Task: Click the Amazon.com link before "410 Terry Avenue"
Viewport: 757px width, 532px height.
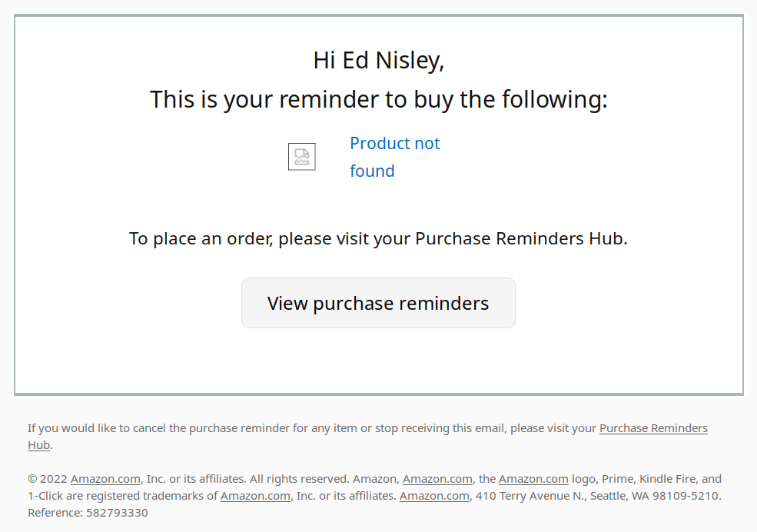Action: pyautogui.click(x=434, y=496)
